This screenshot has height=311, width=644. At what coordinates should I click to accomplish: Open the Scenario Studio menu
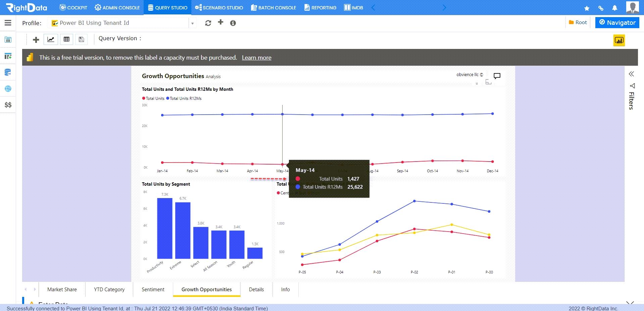pyautogui.click(x=219, y=8)
